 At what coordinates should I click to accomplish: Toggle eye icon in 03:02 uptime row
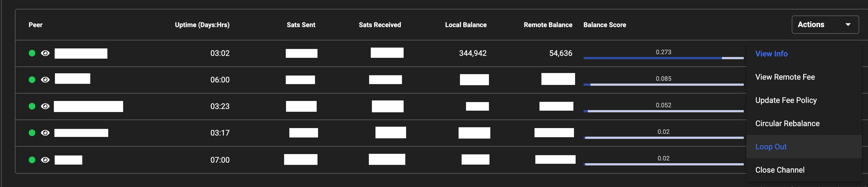45,53
